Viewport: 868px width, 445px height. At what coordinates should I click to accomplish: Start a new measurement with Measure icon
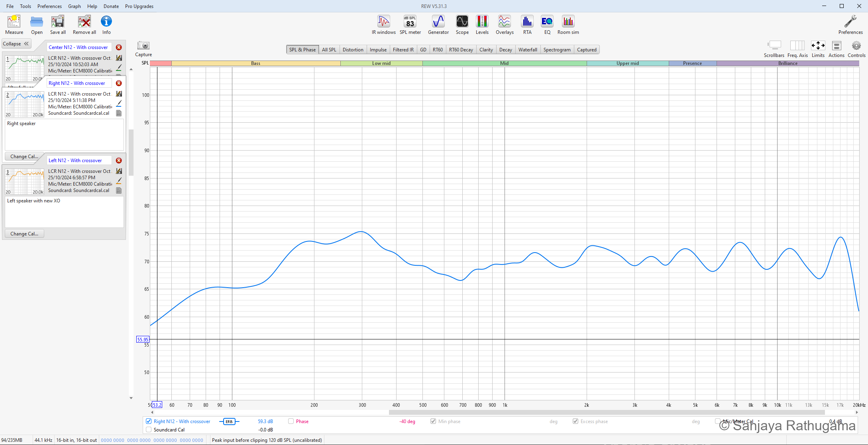(14, 25)
